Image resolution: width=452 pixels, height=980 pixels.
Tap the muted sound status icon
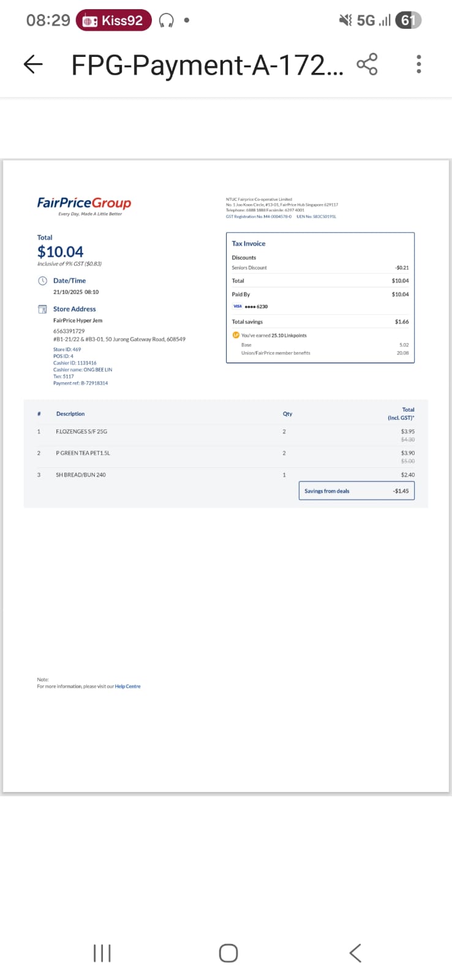click(345, 20)
